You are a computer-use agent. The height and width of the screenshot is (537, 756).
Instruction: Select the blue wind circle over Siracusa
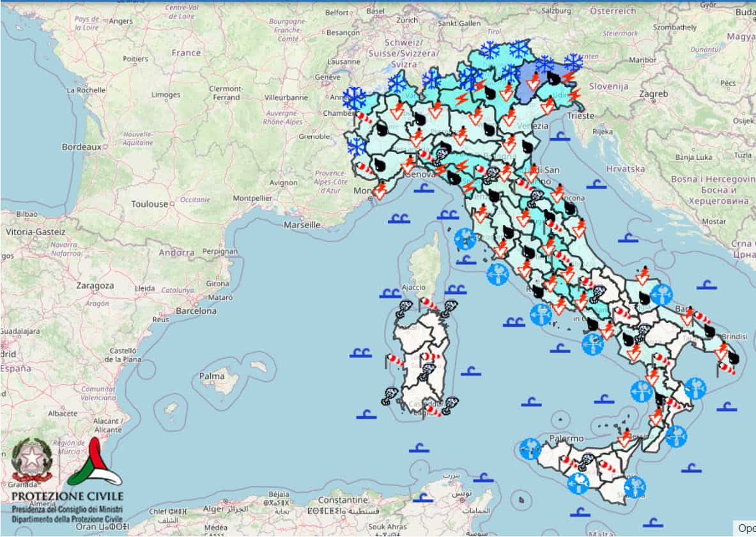[x=635, y=486]
